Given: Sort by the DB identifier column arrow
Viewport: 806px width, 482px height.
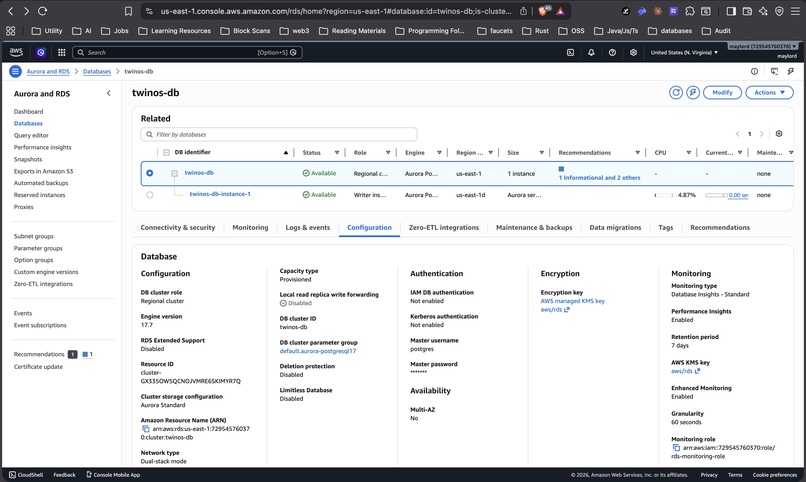Looking at the screenshot, I should click(x=286, y=153).
